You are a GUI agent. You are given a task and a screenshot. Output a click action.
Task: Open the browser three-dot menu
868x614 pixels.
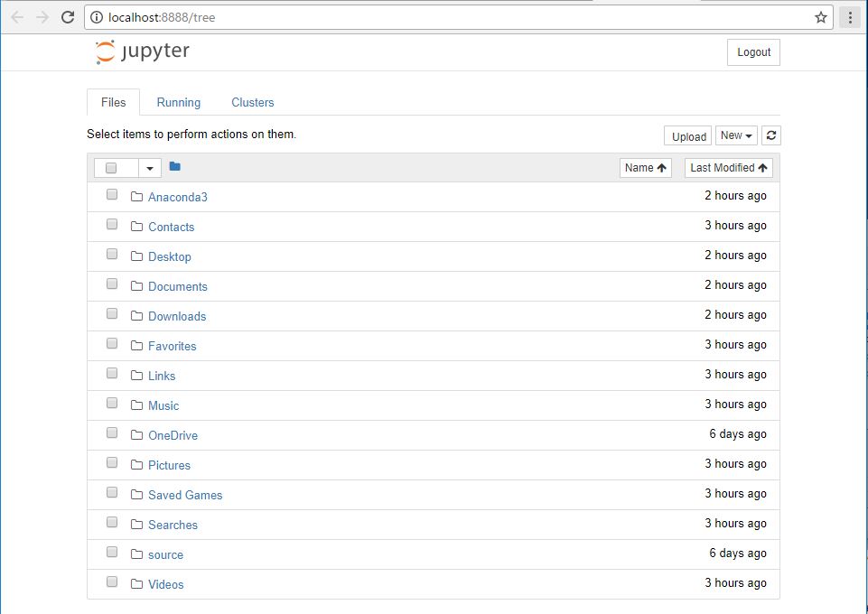pos(850,17)
